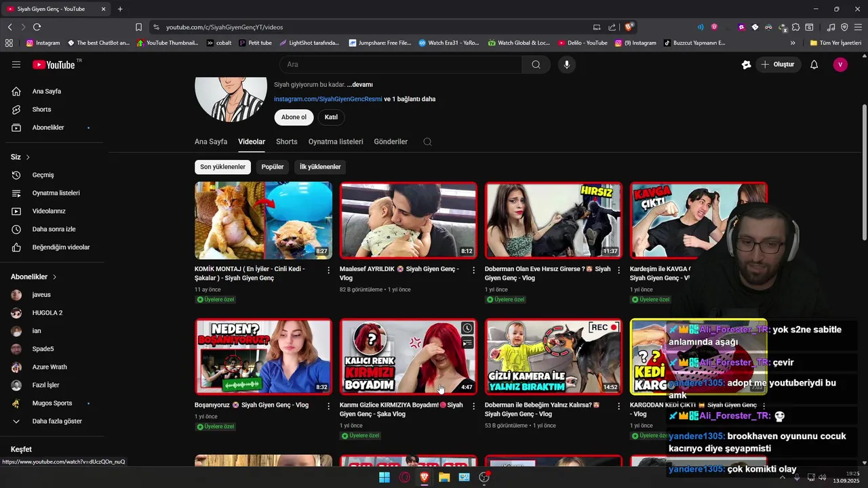Open options for Karımı Gizlice KIRMIZIYA video

[474, 406]
